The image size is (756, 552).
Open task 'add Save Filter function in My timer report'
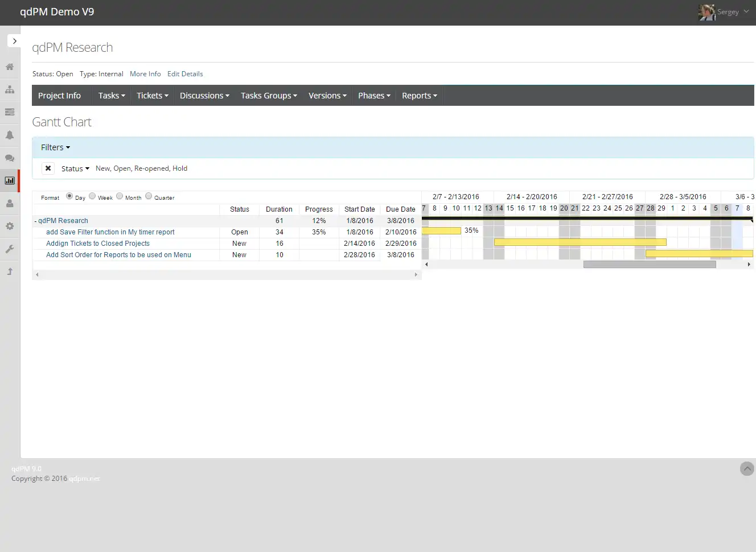pyautogui.click(x=110, y=232)
